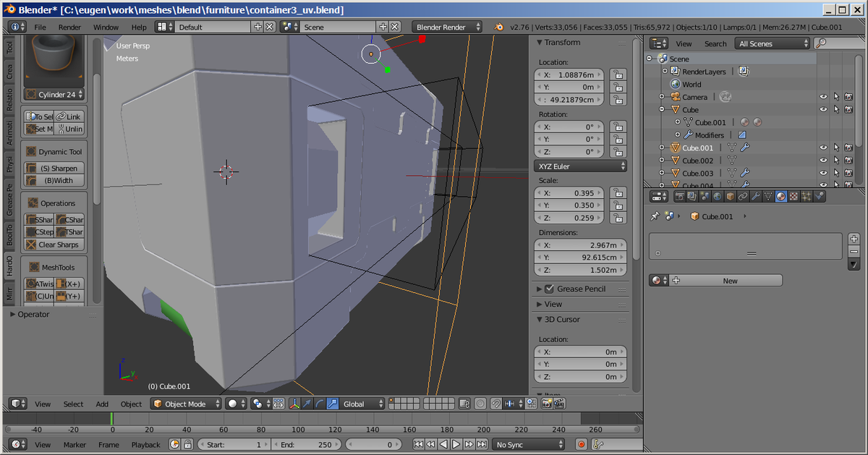
Task: Open the XYZ Euler rotation mode dropdown
Action: (x=581, y=166)
